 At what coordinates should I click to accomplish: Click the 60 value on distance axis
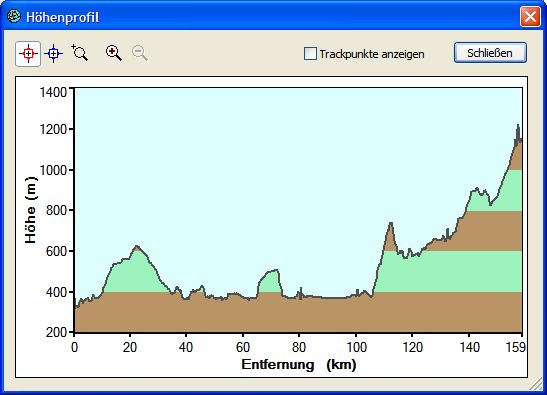click(x=243, y=347)
